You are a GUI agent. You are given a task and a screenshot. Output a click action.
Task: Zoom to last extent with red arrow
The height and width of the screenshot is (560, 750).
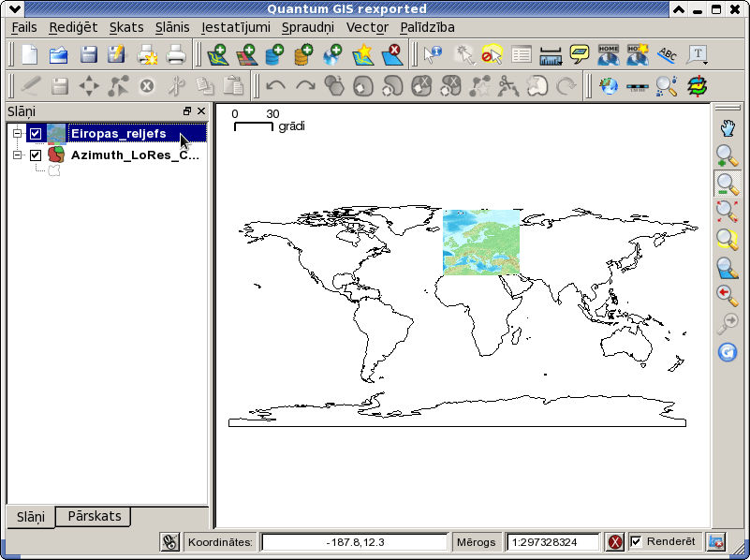[727, 296]
